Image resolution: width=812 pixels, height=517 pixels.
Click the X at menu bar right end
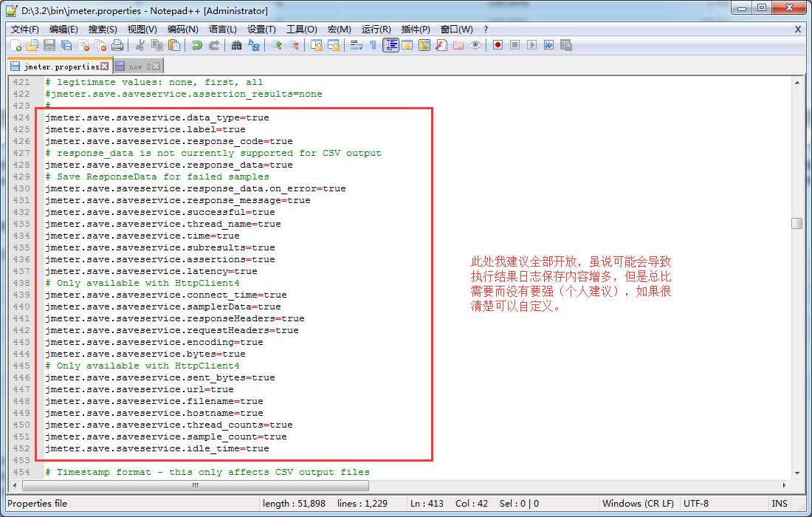(x=797, y=30)
